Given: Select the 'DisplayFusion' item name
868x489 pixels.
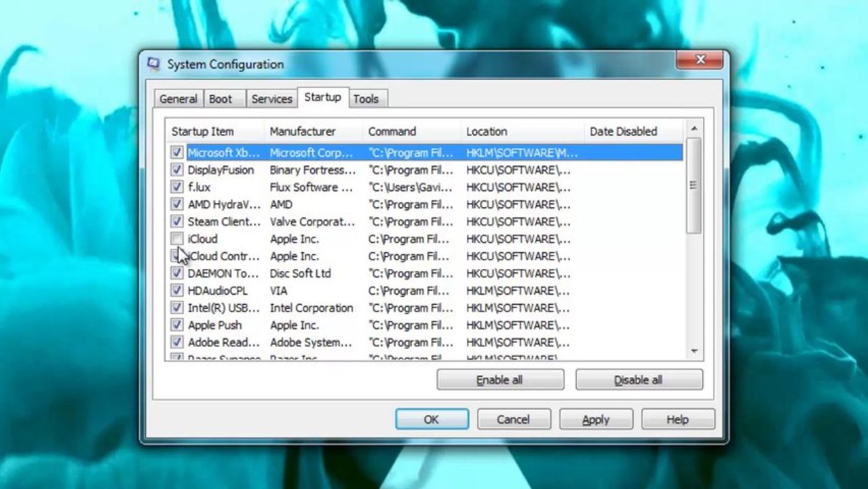Looking at the screenshot, I should pos(221,170).
